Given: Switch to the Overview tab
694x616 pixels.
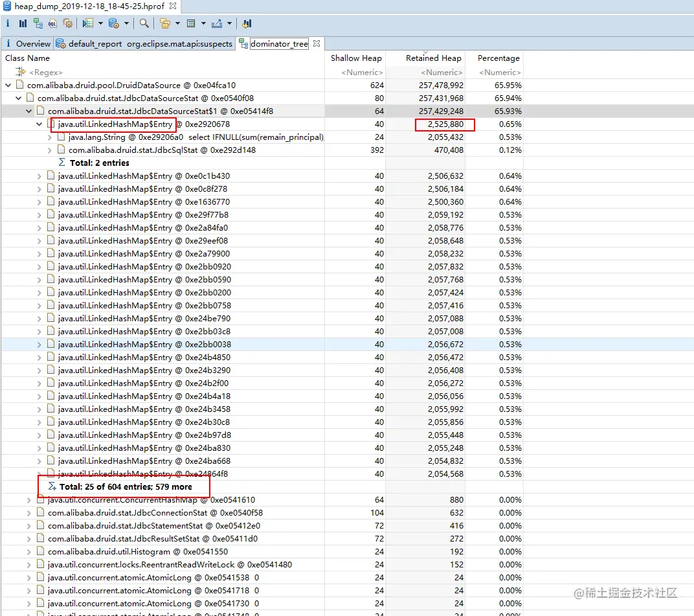Looking at the screenshot, I should click(x=27, y=43).
